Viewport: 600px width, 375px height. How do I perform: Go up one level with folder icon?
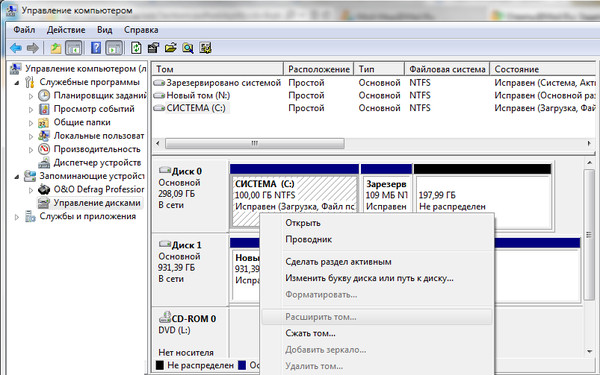tap(56, 48)
